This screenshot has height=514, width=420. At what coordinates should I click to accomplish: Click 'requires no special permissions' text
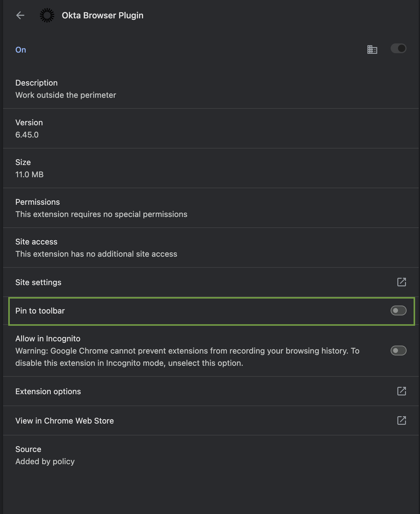point(129,214)
